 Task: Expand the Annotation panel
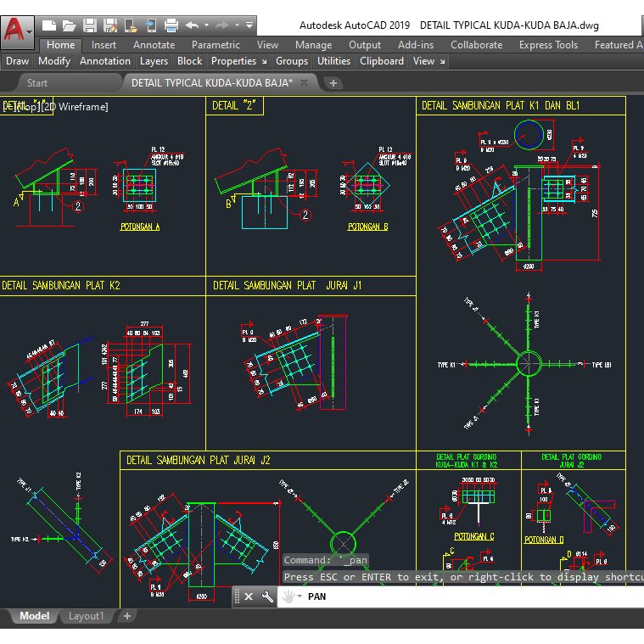coord(105,61)
